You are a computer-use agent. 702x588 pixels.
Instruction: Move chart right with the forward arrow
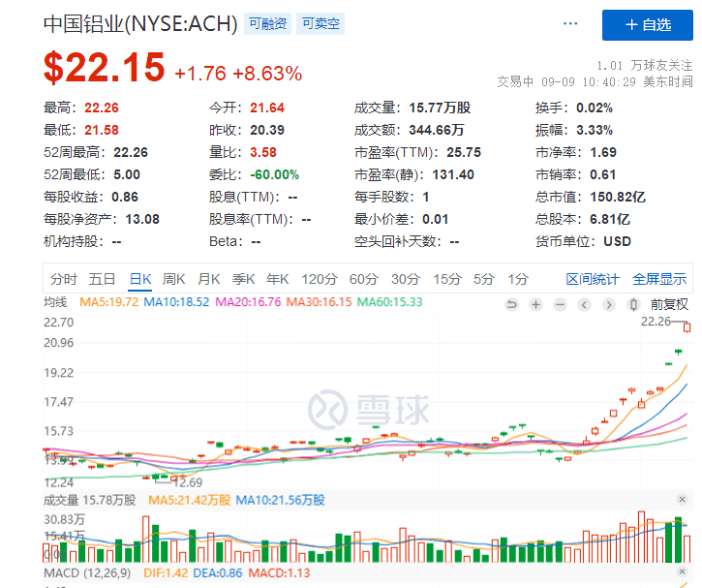click(x=608, y=305)
